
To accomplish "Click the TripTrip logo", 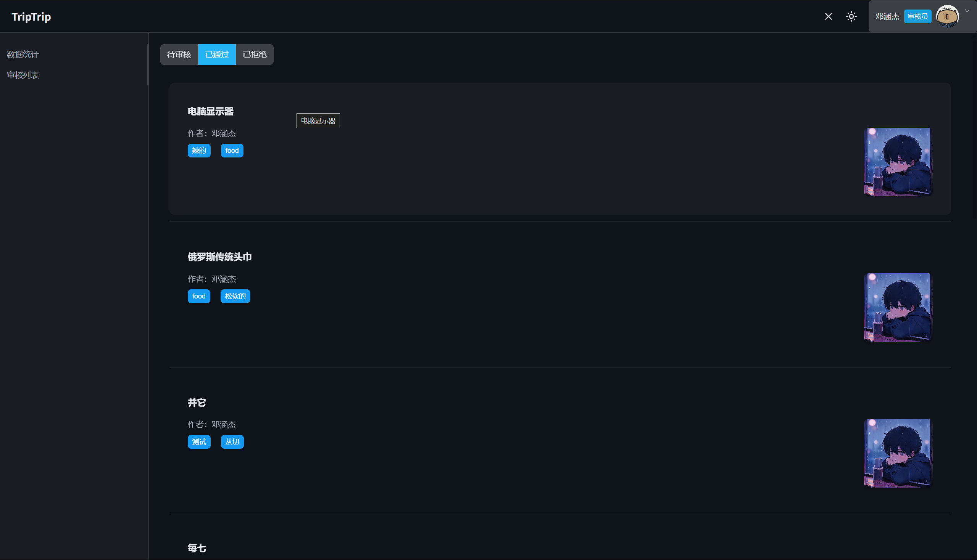I will pyautogui.click(x=31, y=16).
